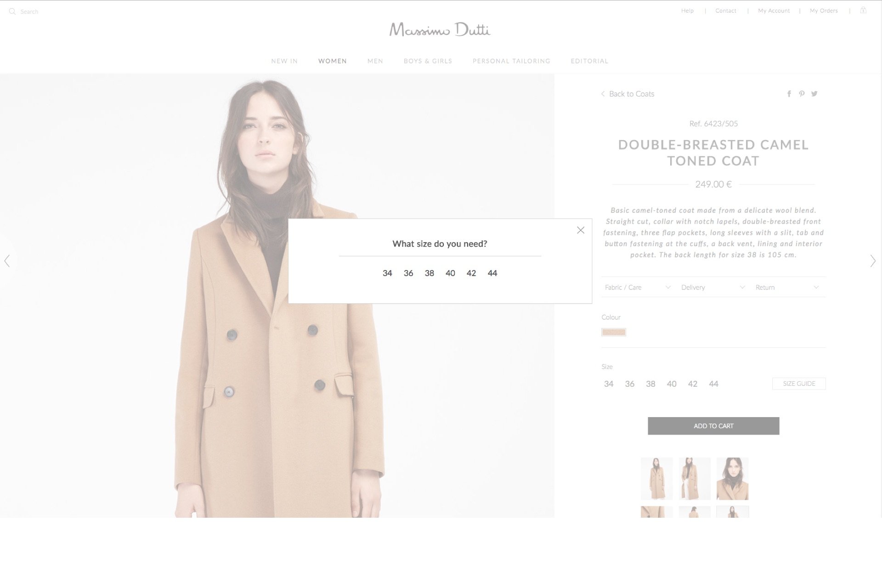882x588 pixels.
Task: Expand the Fabric / Care dropdown
Action: (637, 287)
